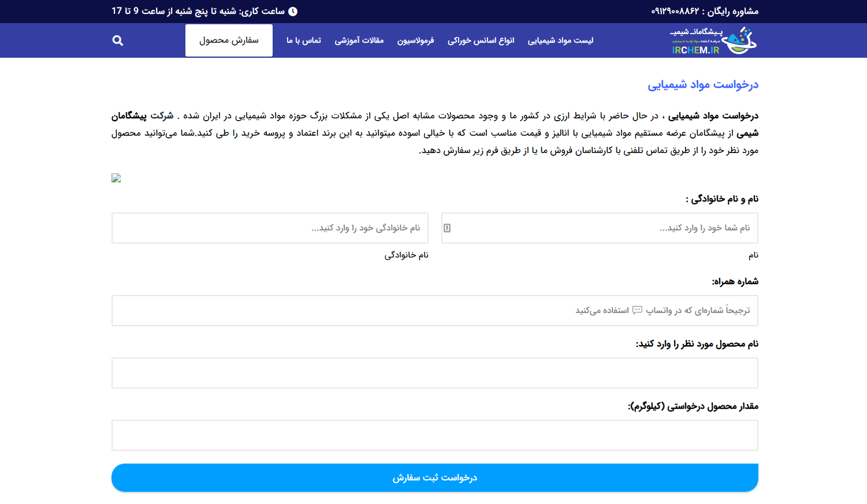Open the لیست مواد شیمیایی menu item
The width and height of the screenshot is (867, 504).
[x=560, y=40]
